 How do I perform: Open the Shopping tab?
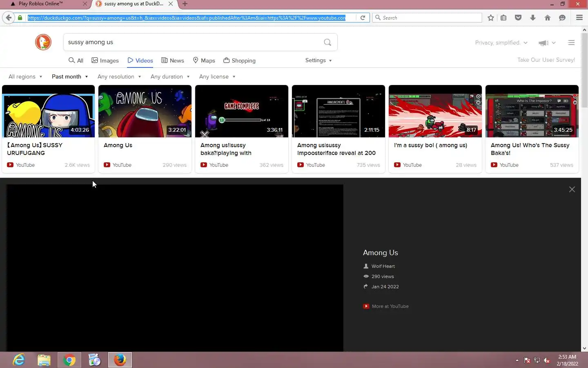click(239, 61)
